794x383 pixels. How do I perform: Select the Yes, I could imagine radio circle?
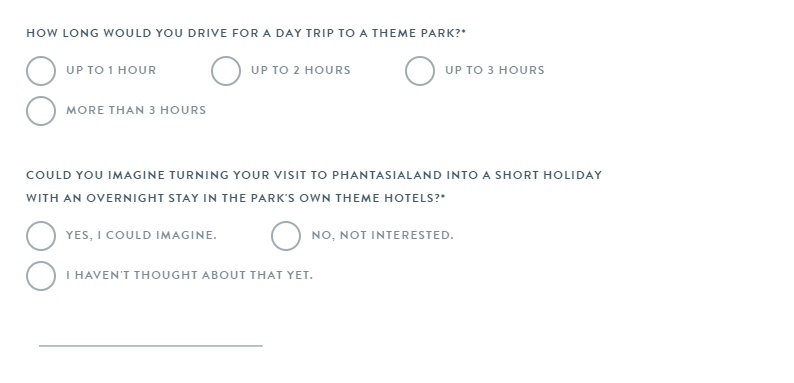(41, 236)
